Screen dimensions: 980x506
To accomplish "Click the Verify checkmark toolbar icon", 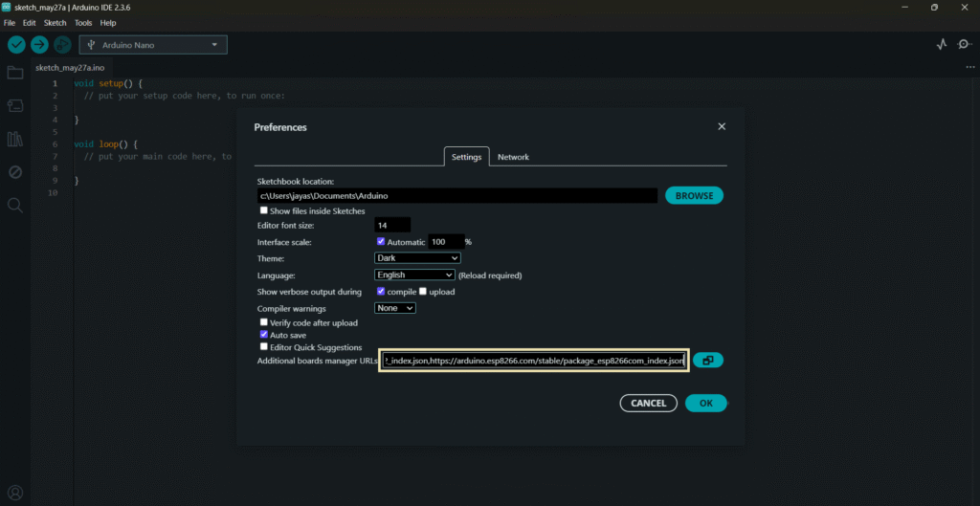I will [16, 45].
